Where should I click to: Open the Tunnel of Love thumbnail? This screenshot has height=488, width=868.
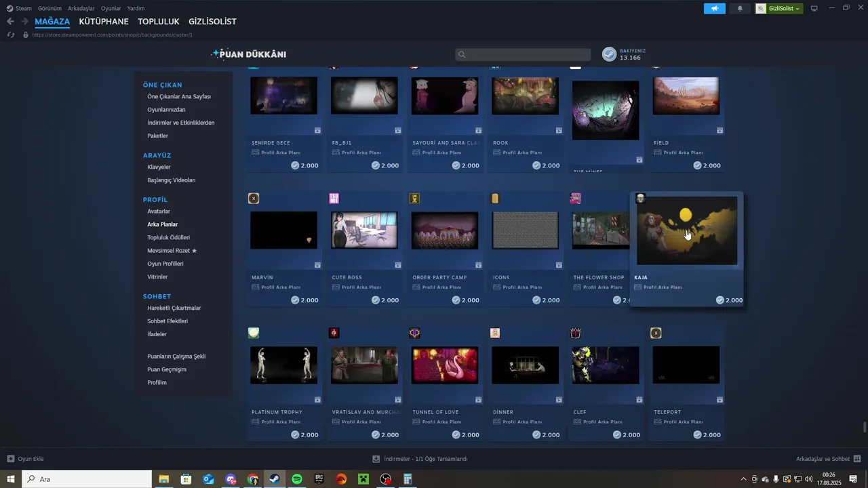coord(445,365)
